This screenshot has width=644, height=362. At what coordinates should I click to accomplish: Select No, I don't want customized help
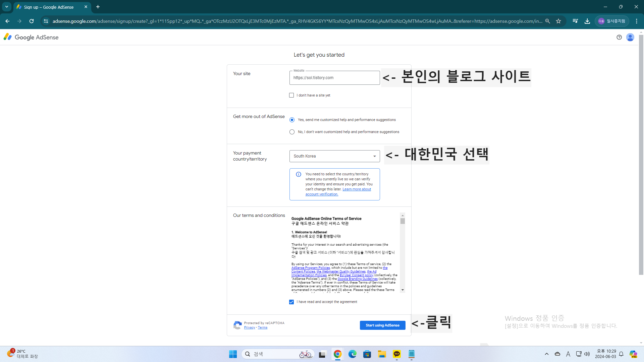[x=292, y=132]
